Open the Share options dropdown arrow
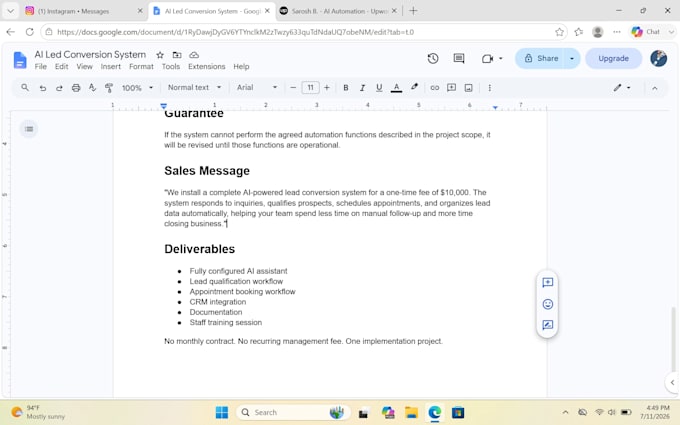The image size is (680, 425). pos(572,59)
